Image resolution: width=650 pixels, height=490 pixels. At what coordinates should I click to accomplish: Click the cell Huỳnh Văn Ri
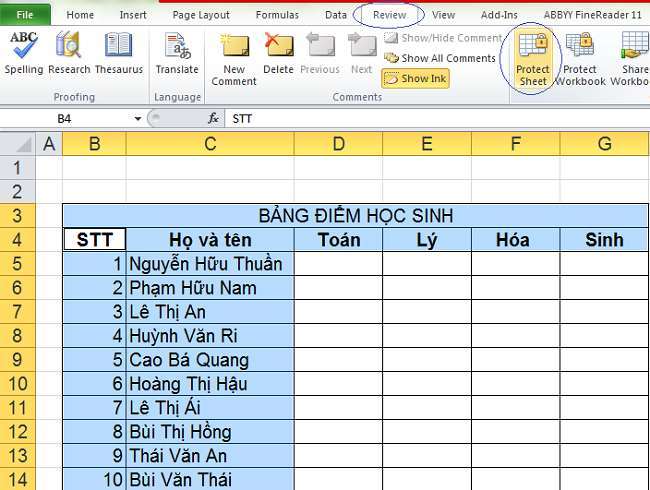click(210, 336)
